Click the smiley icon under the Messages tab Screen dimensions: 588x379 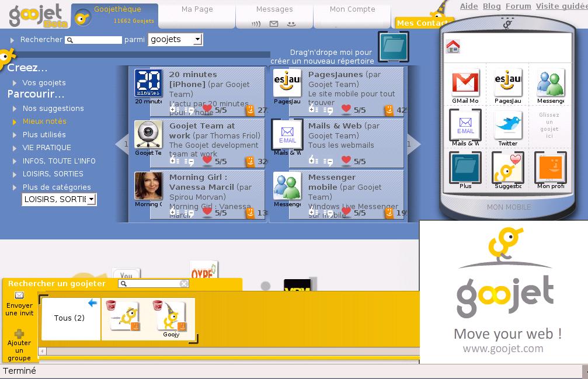point(291,24)
